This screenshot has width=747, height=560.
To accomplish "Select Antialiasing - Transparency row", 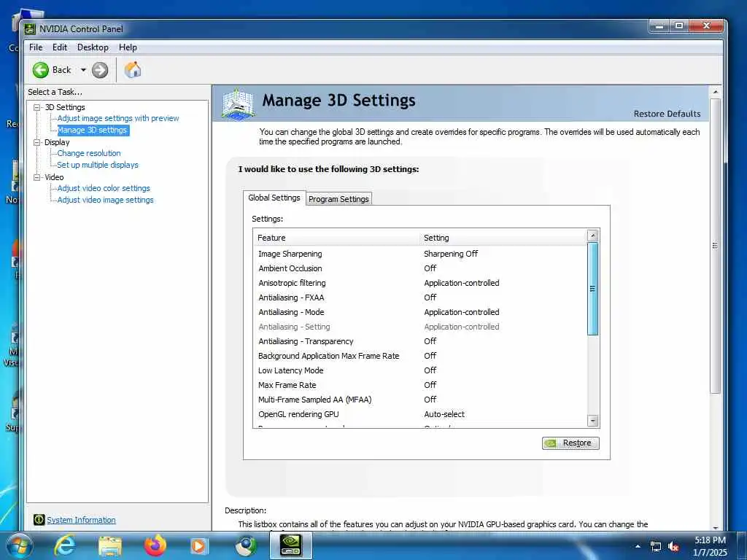I will 420,341.
